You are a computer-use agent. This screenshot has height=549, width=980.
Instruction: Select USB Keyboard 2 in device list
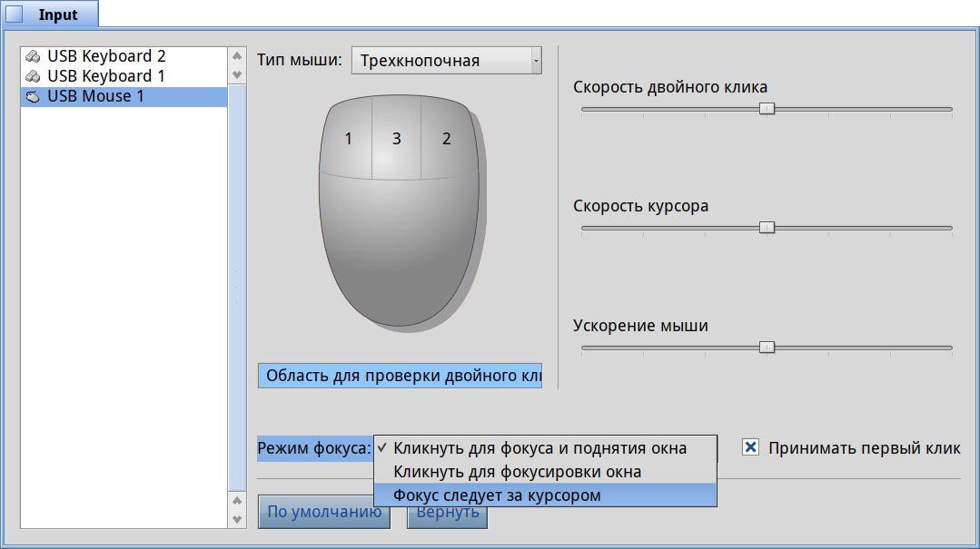point(124,56)
